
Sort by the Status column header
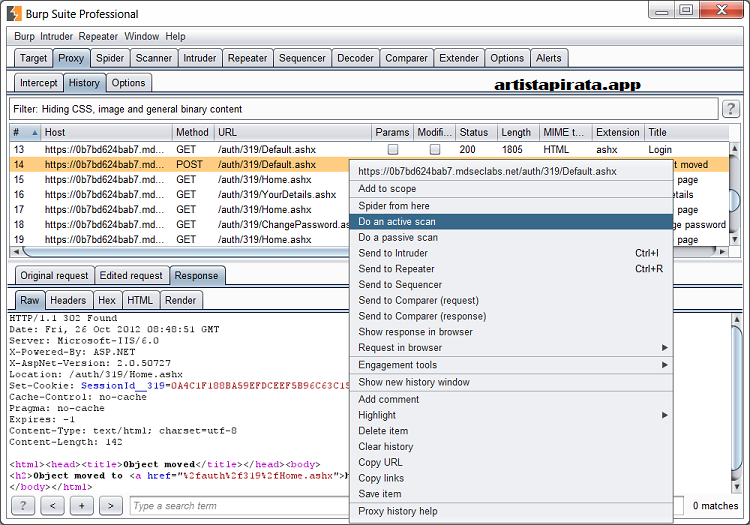[476, 132]
